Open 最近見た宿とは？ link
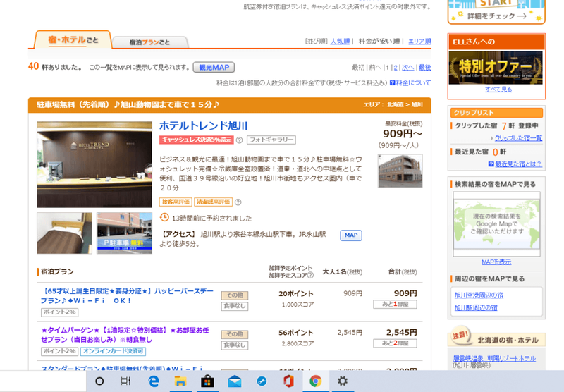The height and width of the screenshot is (392, 564). [518, 164]
